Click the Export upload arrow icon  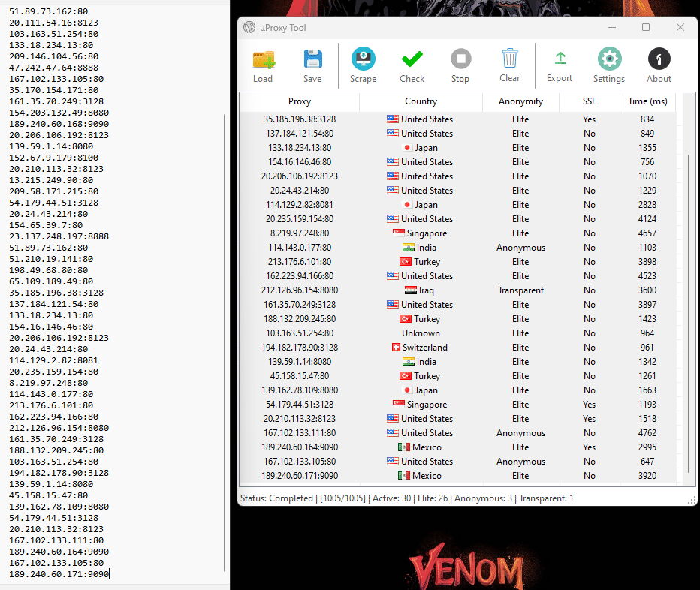click(560, 59)
